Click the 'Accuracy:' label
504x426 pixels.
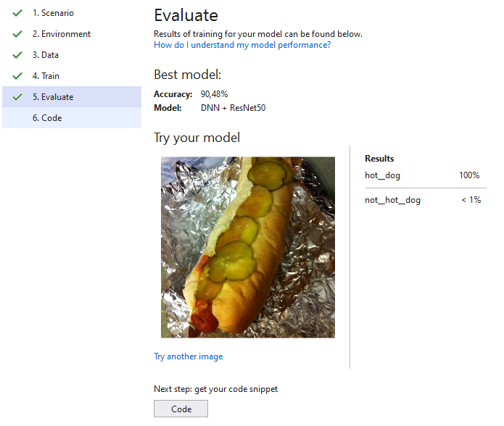pyautogui.click(x=173, y=94)
